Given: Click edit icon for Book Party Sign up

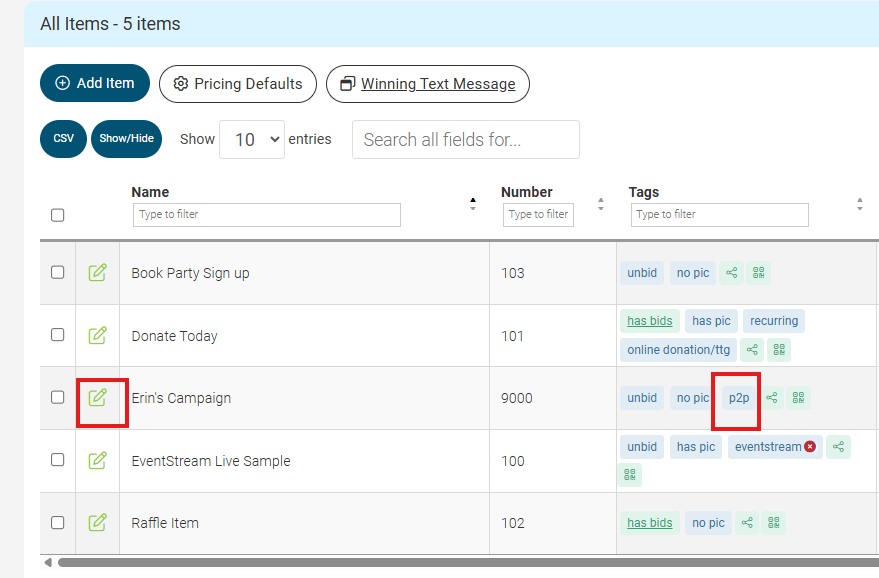Looking at the screenshot, I should [x=97, y=272].
